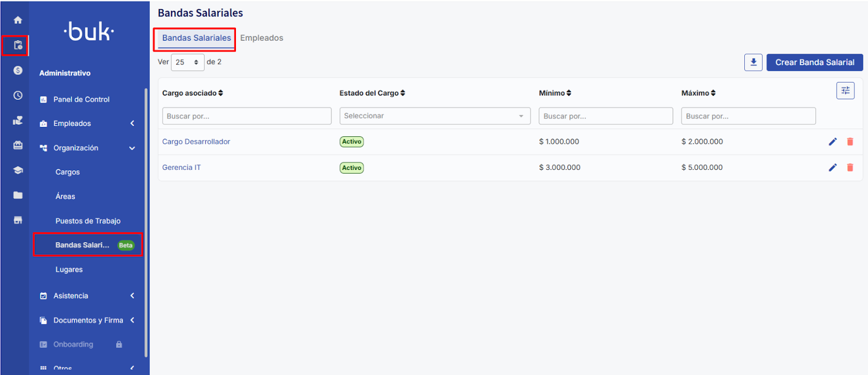Edit the Cargo Desarrollador band with pencil
This screenshot has height=375, width=868.
coord(833,142)
